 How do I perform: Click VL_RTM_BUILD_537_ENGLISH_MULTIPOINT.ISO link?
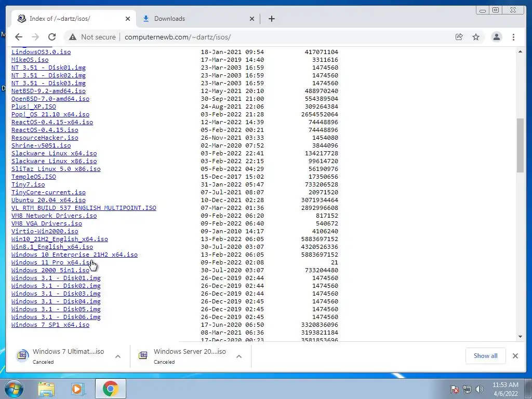[84, 208]
